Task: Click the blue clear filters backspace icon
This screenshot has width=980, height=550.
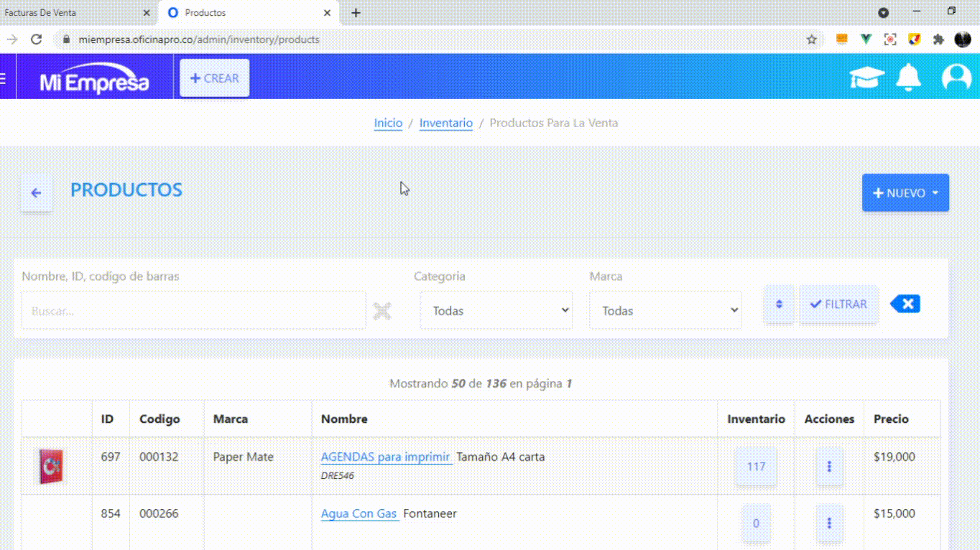Action: pos(905,304)
